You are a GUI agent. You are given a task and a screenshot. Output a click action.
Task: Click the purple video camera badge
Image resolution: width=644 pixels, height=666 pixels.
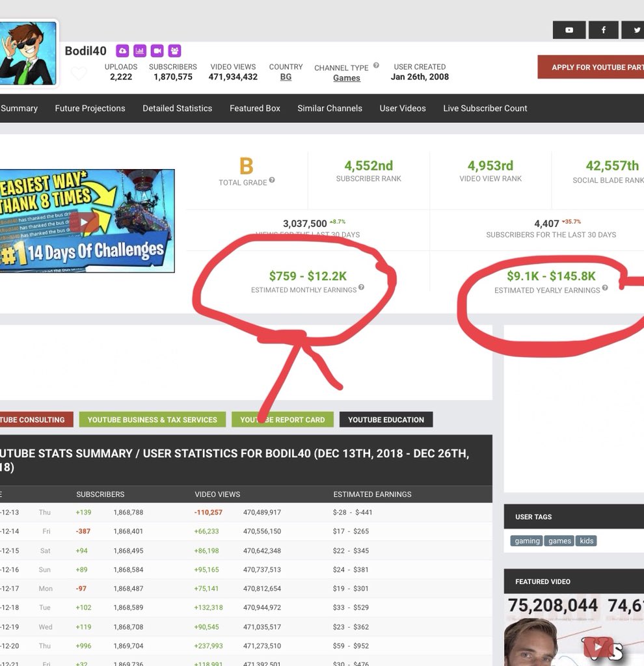point(157,51)
